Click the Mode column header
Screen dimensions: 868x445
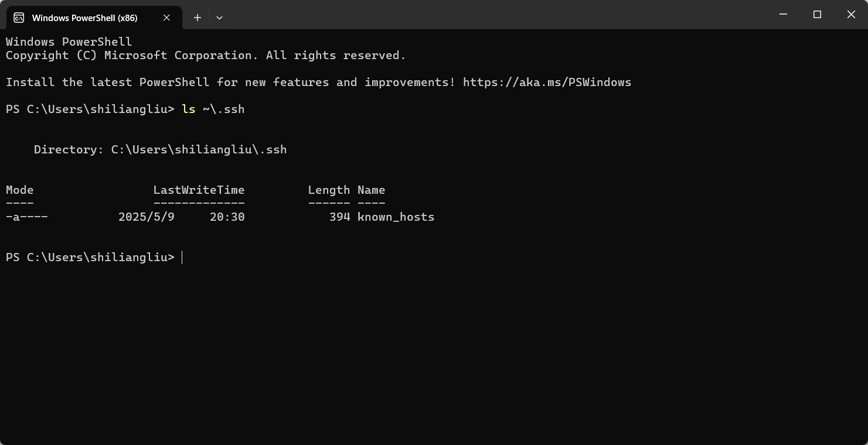pyautogui.click(x=19, y=190)
